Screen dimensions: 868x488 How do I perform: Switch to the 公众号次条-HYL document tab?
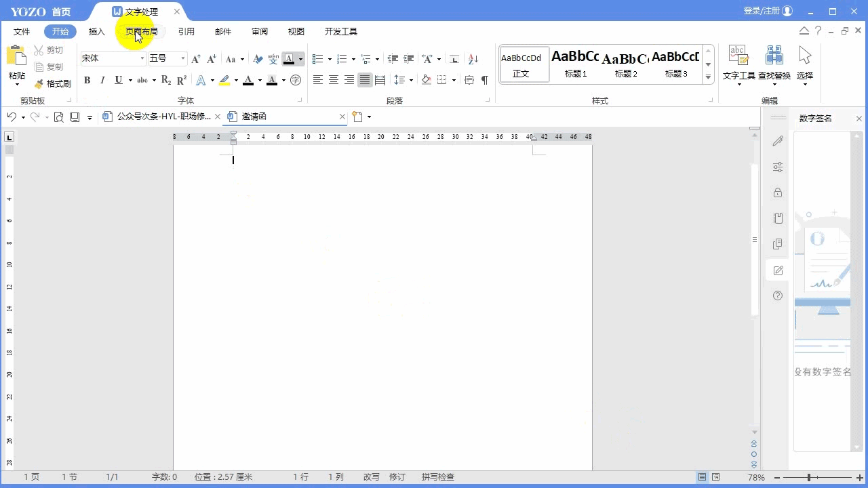click(163, 117)
